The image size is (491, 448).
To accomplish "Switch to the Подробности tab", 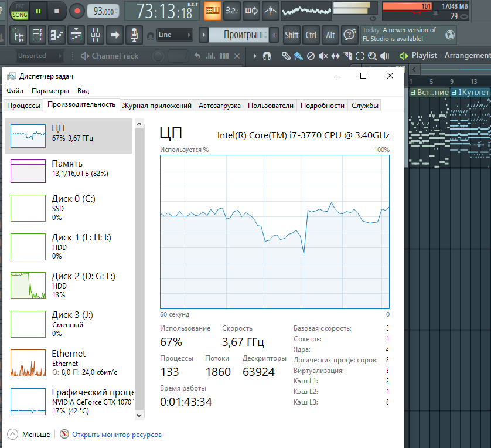I will coord(322,106).
